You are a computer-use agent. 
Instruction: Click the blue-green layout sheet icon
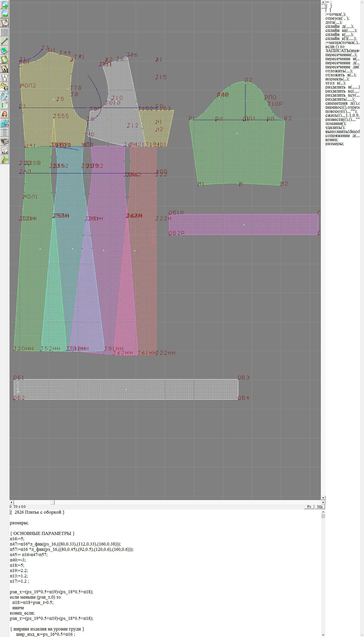[x=5, y=50]
